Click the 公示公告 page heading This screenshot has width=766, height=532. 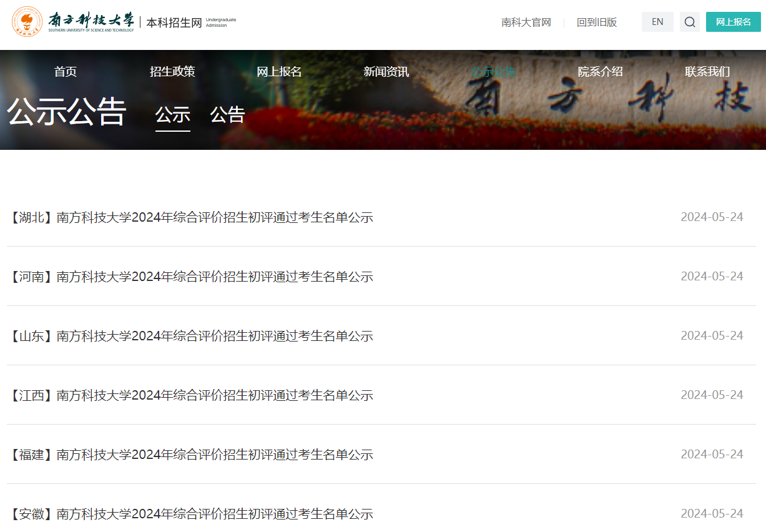tap(67, 112)
